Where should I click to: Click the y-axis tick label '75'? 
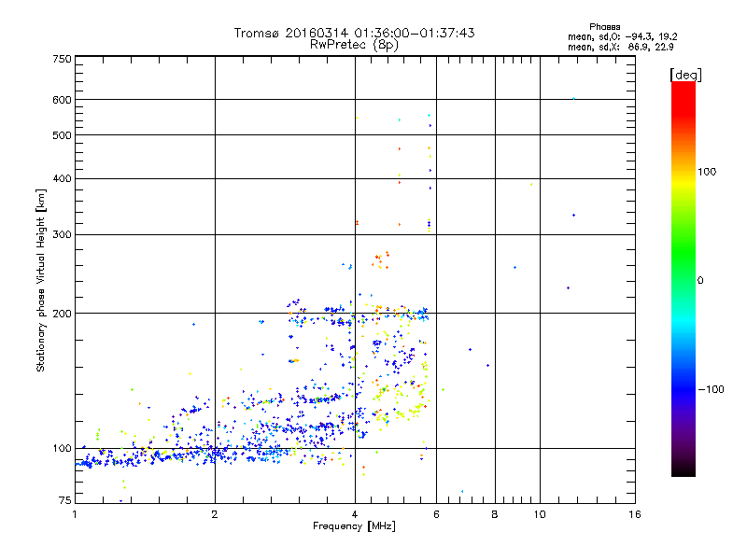(65, 500)
